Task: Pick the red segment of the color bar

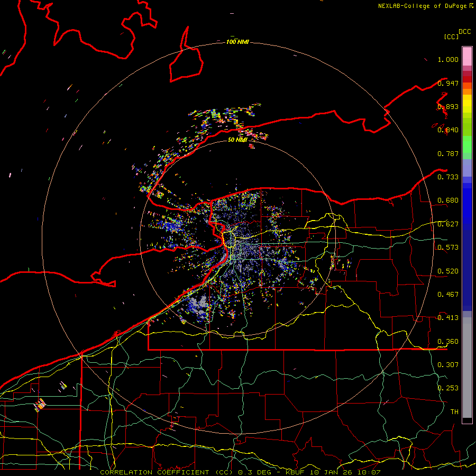Action: pos(467,79)
